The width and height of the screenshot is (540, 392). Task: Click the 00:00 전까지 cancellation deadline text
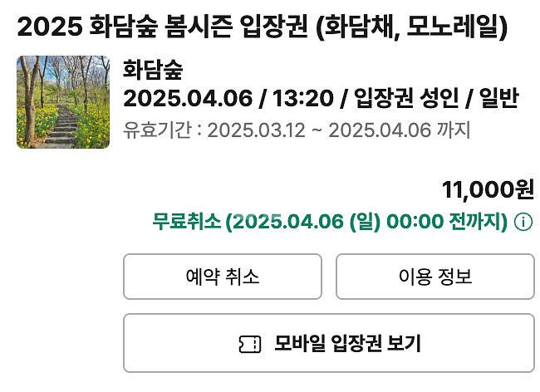coord(447,221)
